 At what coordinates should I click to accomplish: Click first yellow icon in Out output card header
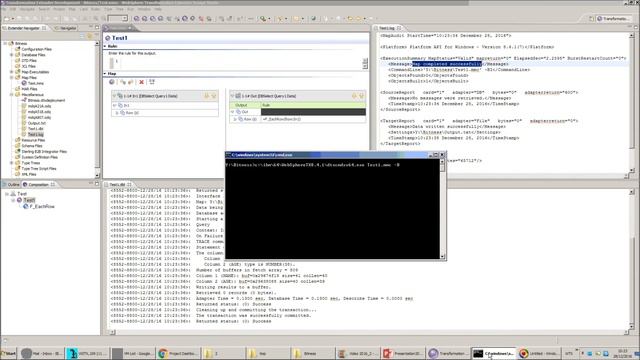[354, 96]
